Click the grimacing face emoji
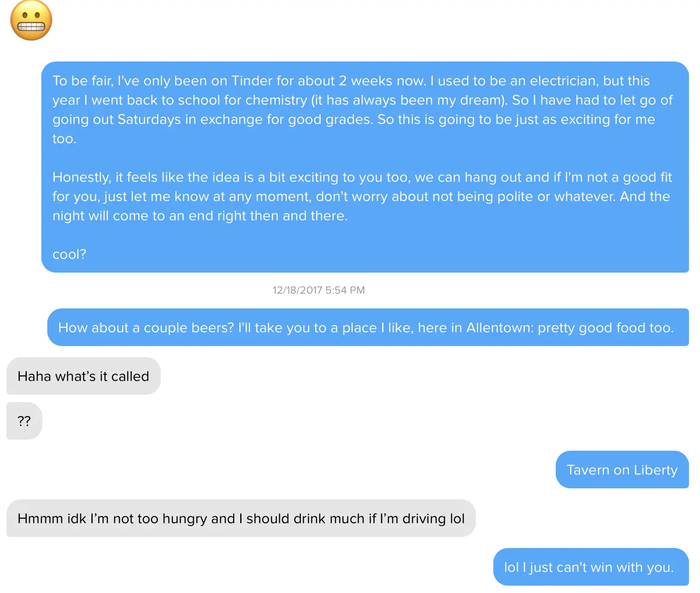This screenshot has width=700, height=593. pyautogui.click(x=31, y=20)
